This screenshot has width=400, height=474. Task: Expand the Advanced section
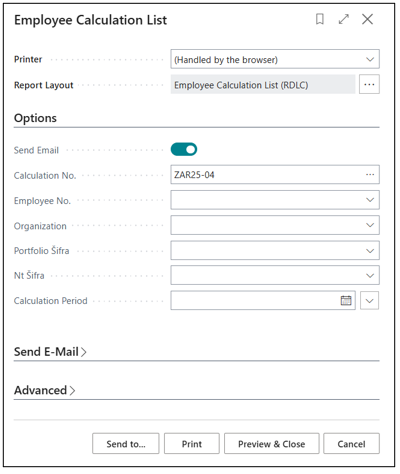click(44, 390)
